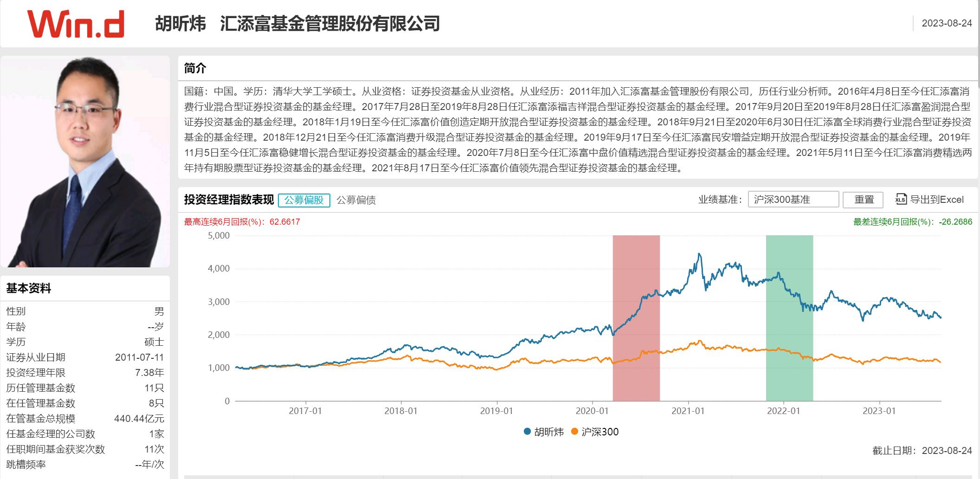
Task: Click company name 汇添富基金管理股份有限公司
Action: pyautogui.click(x=330, y=24)
